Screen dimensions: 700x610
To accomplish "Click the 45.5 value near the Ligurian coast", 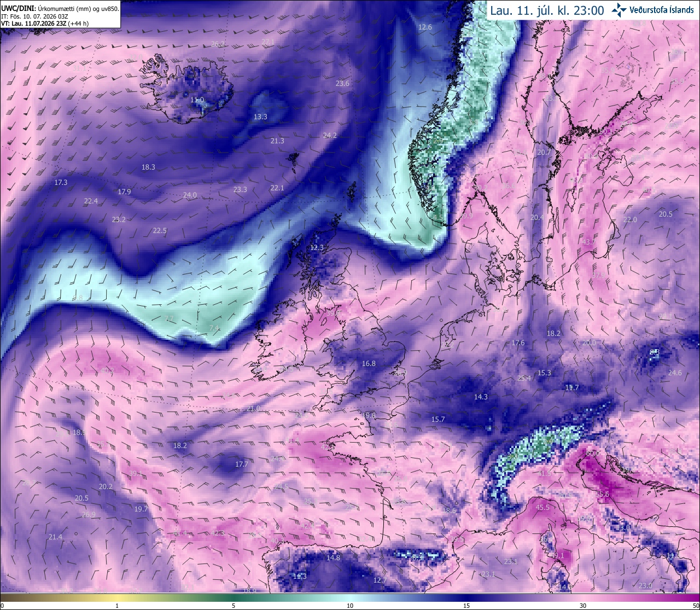I will coord(542,508).
